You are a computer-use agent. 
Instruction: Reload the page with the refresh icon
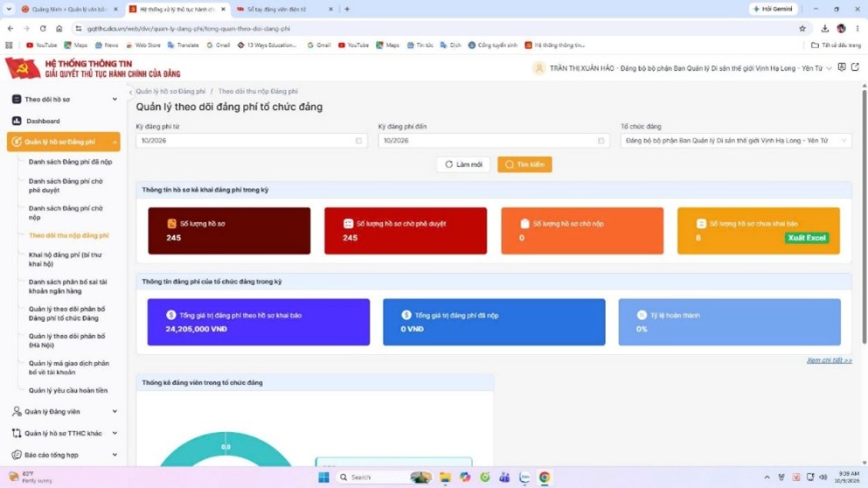click(43, 28)
